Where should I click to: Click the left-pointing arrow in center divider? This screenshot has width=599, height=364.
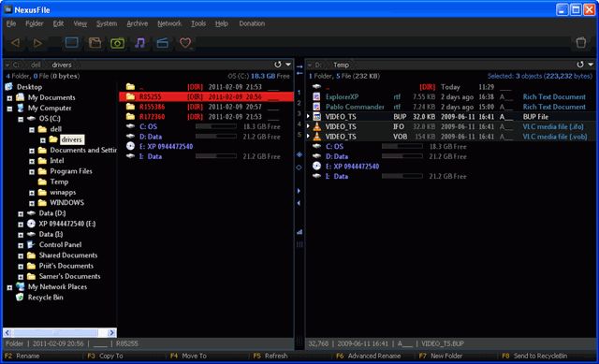pos(299,203)
